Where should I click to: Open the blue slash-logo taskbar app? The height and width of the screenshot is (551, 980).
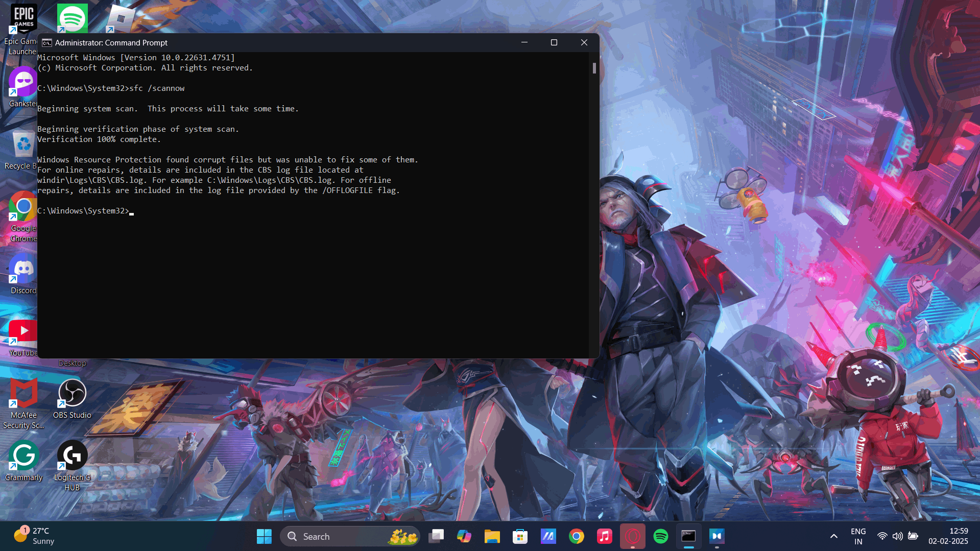coord(548,536)
